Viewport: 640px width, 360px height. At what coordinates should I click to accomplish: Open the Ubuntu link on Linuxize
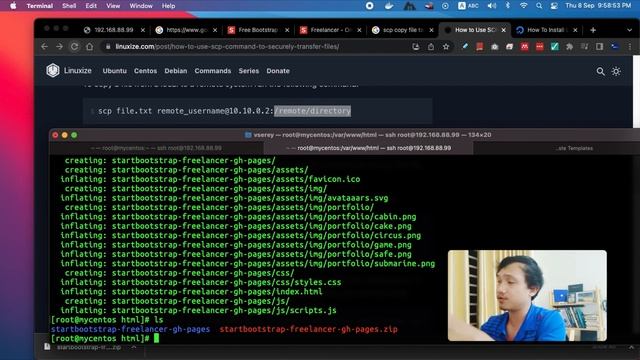(x=115, y=71)
